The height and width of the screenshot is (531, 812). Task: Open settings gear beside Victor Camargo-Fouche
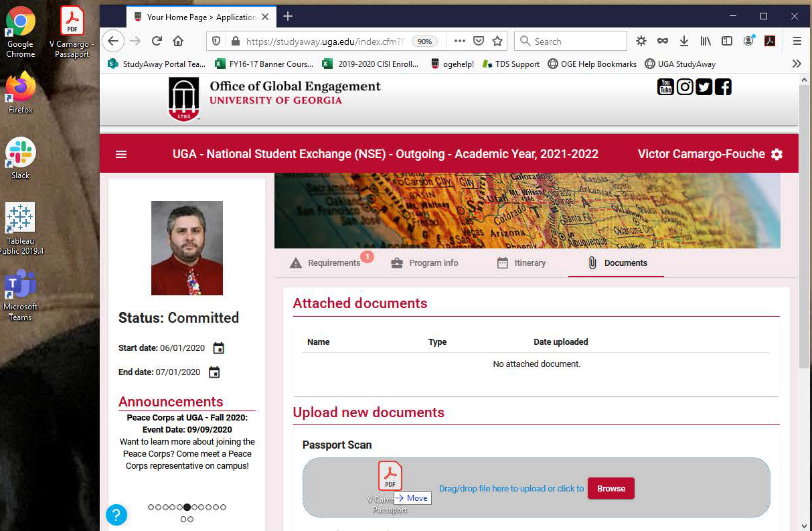coord(777,154)
